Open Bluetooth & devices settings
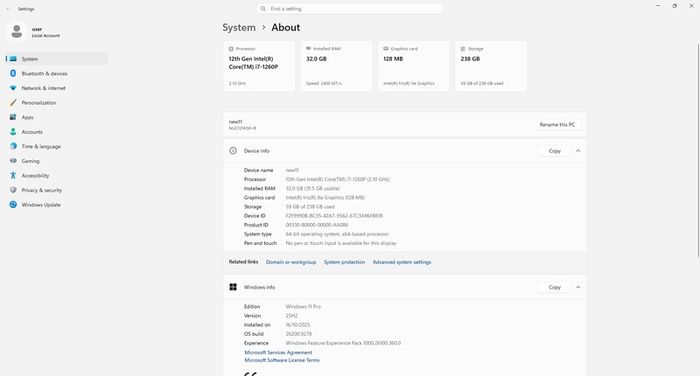The height and width of the screenshot is (376, 700). 57,73
